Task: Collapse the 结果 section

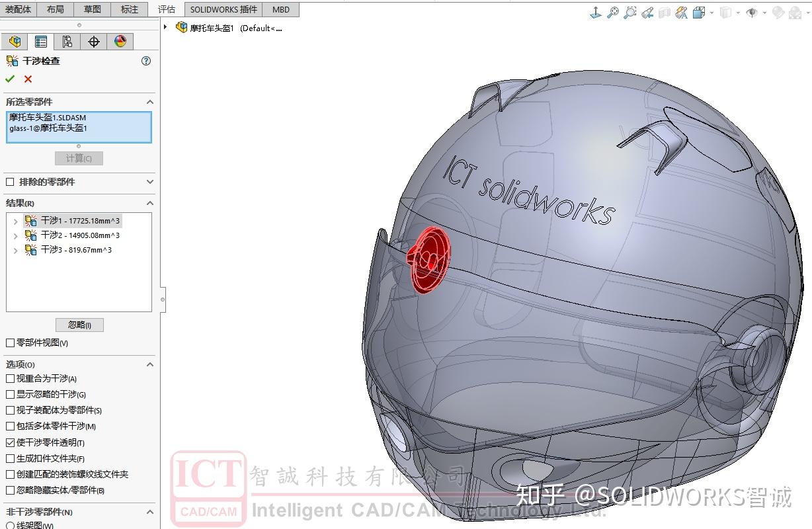Action: (150, 202)
